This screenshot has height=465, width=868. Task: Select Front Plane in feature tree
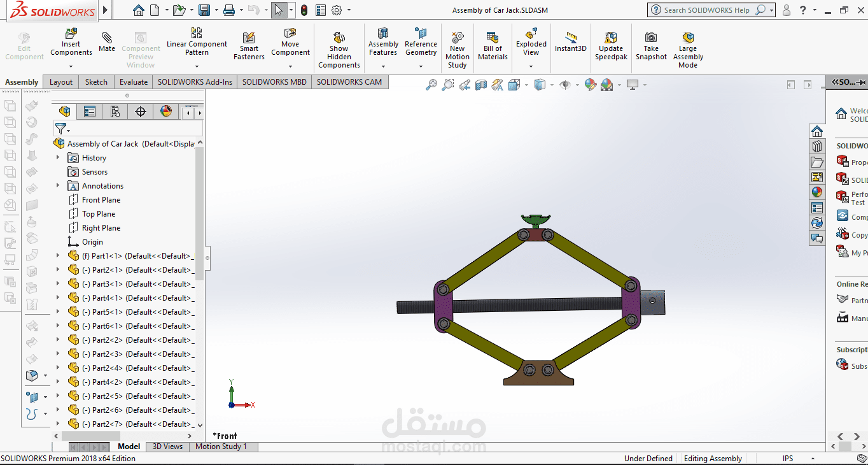tap(101, 199)
